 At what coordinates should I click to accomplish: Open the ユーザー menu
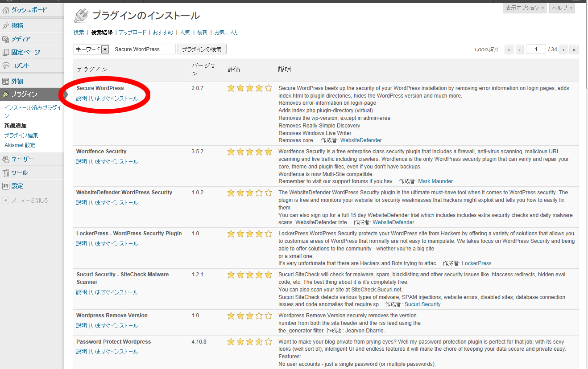(23, 160)
